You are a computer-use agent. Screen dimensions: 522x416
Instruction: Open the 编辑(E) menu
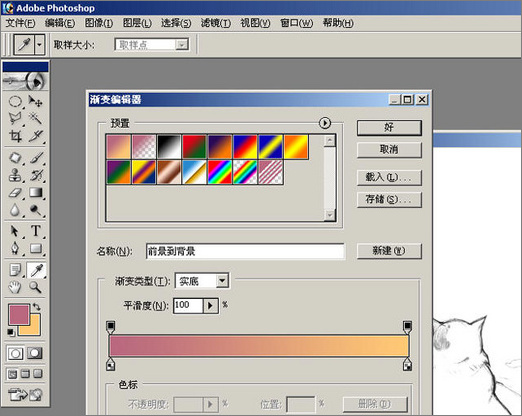click(60, 23)
